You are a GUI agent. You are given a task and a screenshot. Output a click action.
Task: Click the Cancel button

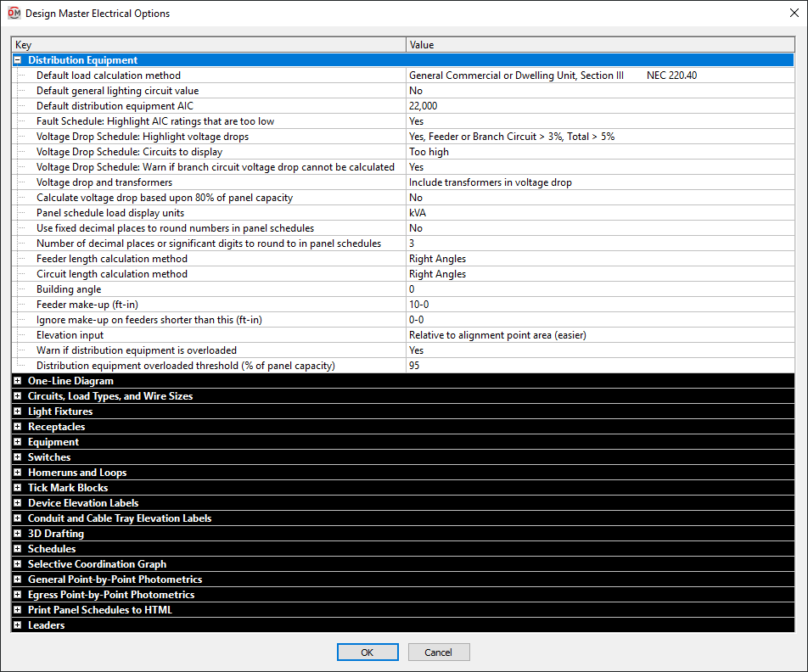[x=439, y=652]
